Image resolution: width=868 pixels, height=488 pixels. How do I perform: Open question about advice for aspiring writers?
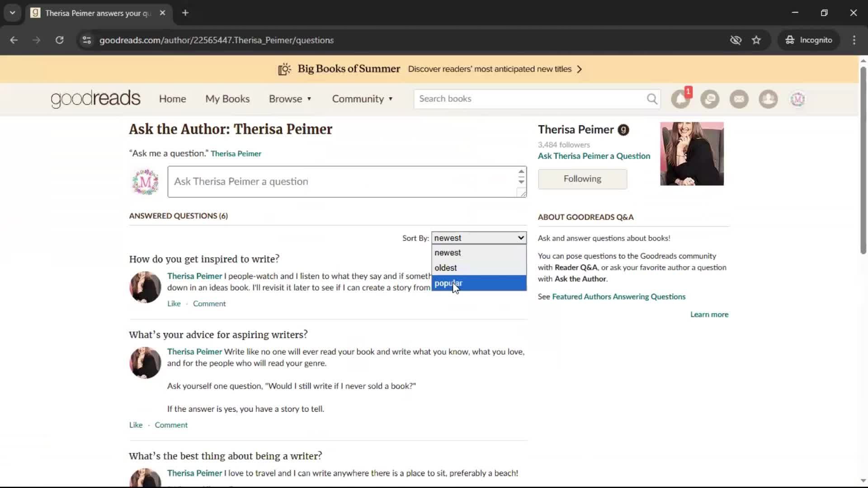pyautogui.click(x=218, y=335)
